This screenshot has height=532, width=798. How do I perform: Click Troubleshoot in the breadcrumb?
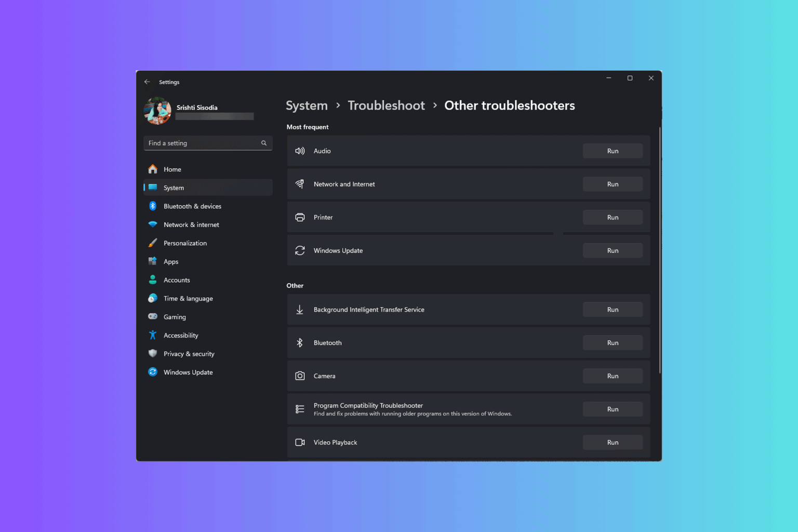pos(386,105)
